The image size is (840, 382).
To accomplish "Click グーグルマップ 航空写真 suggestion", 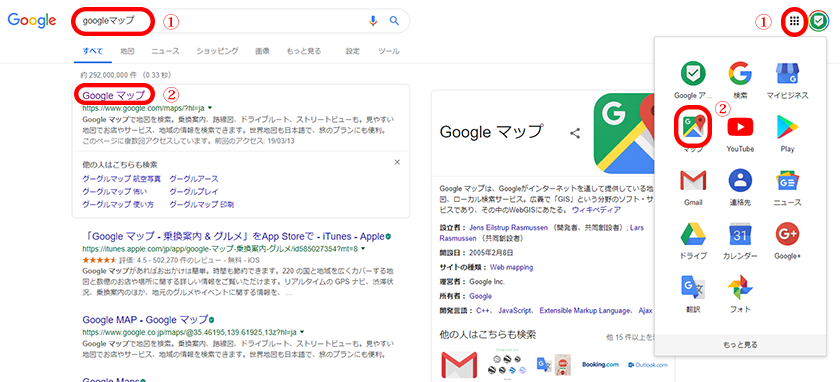I will [122, 178].
